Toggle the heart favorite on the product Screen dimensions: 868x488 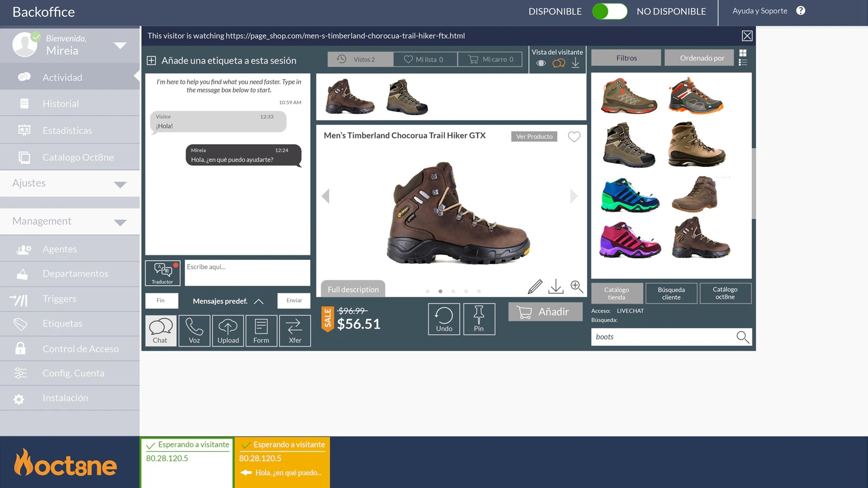click(574, 137)
